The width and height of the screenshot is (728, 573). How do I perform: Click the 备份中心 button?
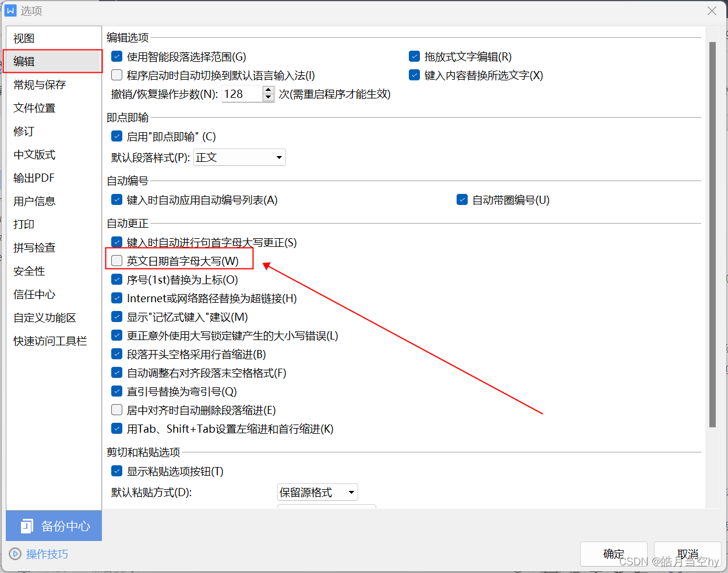click(54, 526)
